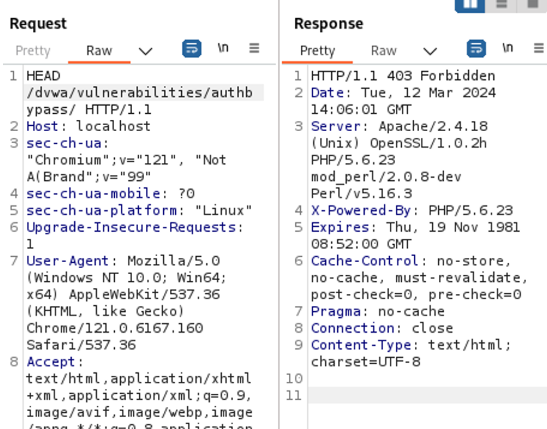The height and width of the screenshot is (429, 547).
Task: Click "localhost" Host value
Action: pos(113,126)
